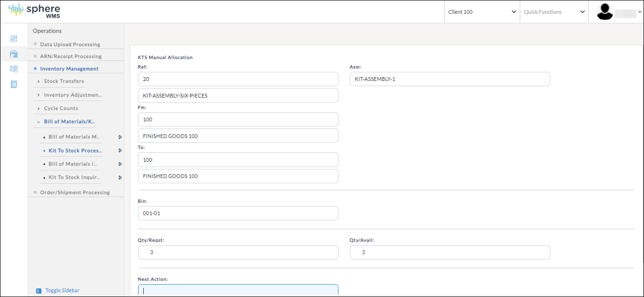This screenshot has width=644, height=297.
Task: Expand Cycle Counts chevron
Action: (39, 109)
